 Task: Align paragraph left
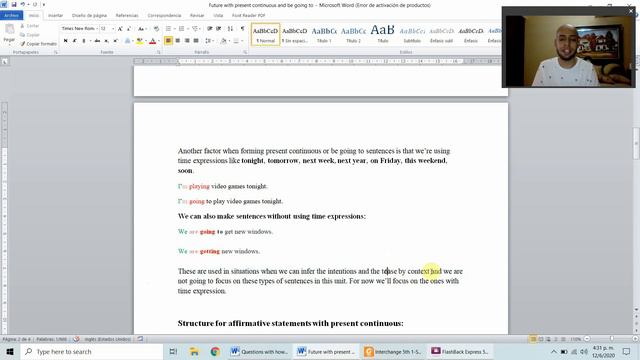click(168, 41)
